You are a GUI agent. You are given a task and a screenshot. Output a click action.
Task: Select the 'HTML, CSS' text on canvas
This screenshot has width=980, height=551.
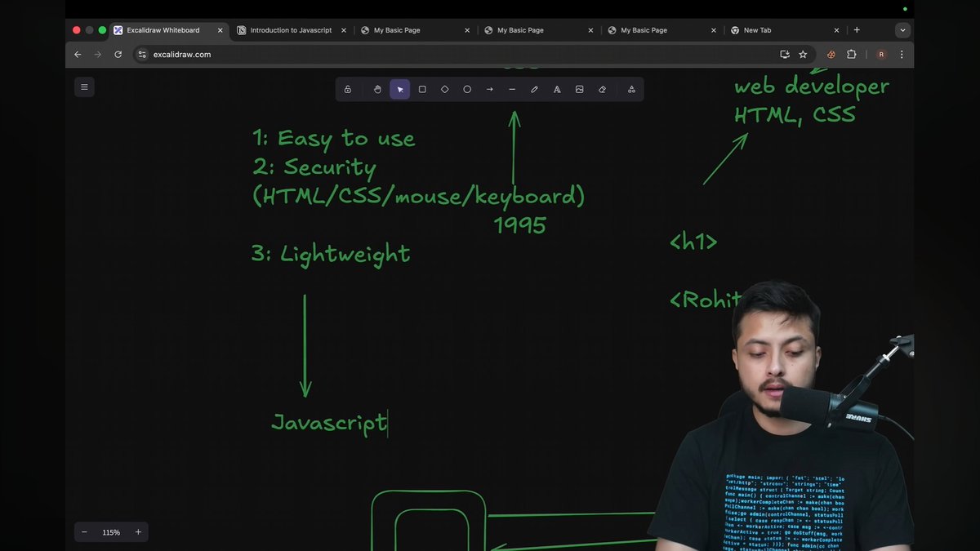click(x=795, y=116)
